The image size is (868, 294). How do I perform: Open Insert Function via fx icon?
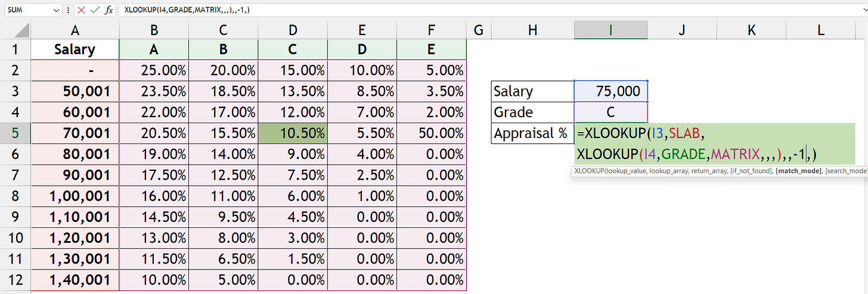click(108, 10)
